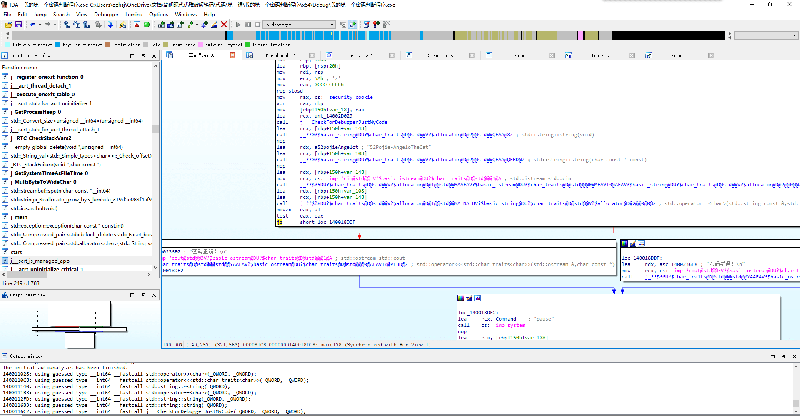Open the Help menu

208,16
